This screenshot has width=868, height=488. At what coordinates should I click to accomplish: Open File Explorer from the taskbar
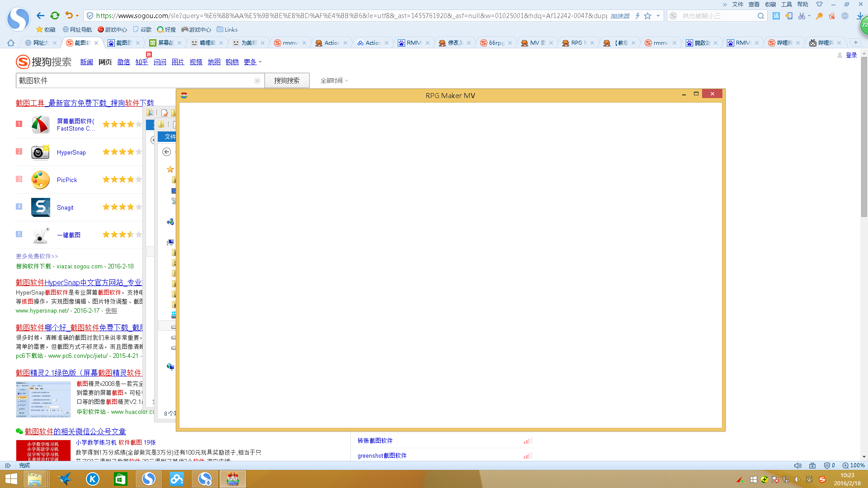tap(34, 479)
